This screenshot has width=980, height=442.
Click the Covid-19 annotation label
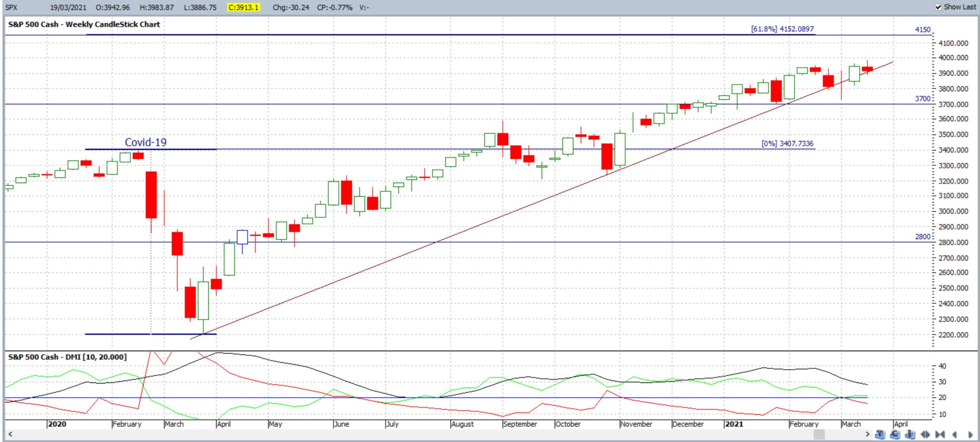(145, 142)
